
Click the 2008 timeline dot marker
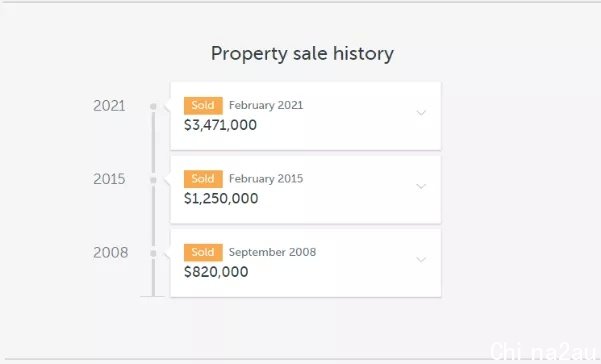pos(153,253)
